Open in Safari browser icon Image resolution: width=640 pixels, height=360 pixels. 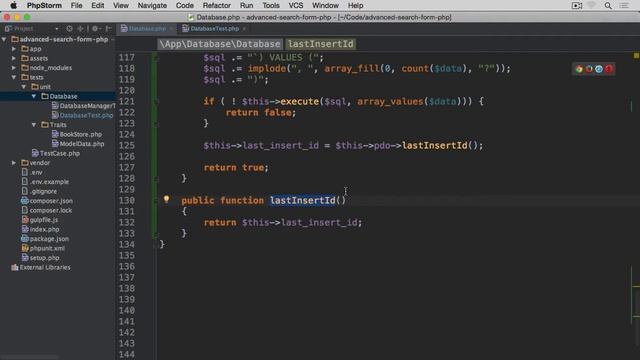[599, 69]
